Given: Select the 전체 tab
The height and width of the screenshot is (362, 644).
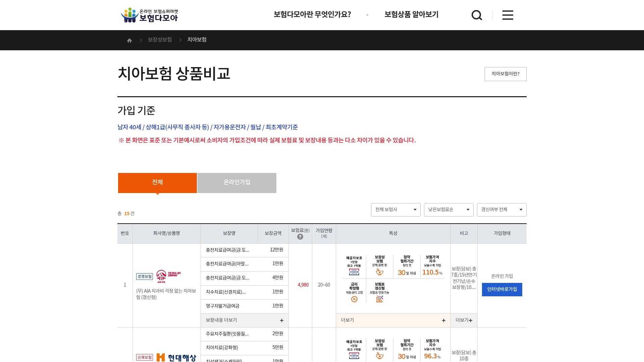Looking at the screenshot, I should (x=157, y=183).
